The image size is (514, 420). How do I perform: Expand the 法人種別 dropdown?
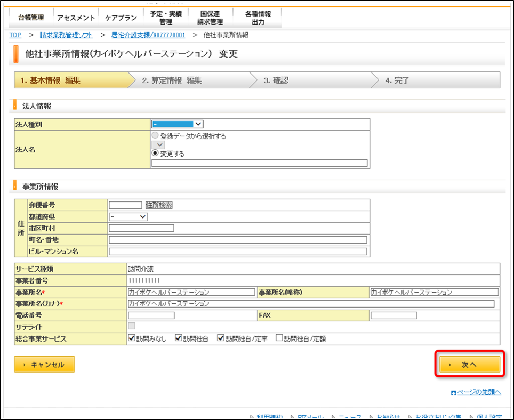pyautogui.click(x=178, y=124)
